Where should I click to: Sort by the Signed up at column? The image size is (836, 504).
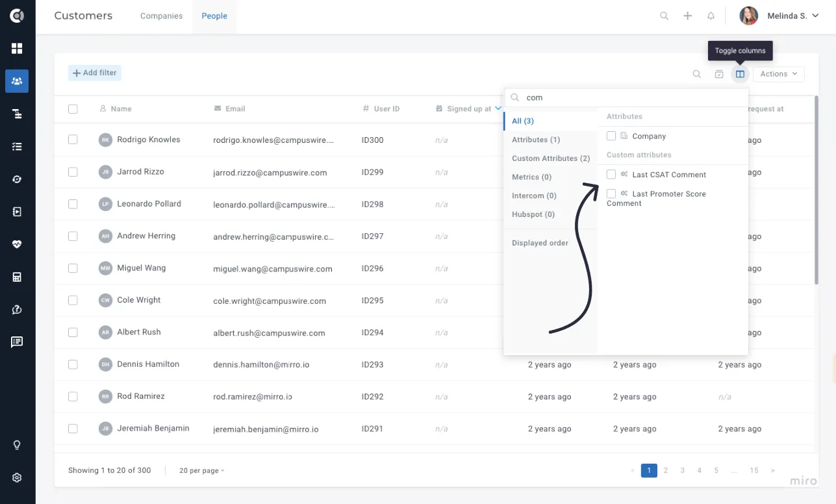(468, 108)
